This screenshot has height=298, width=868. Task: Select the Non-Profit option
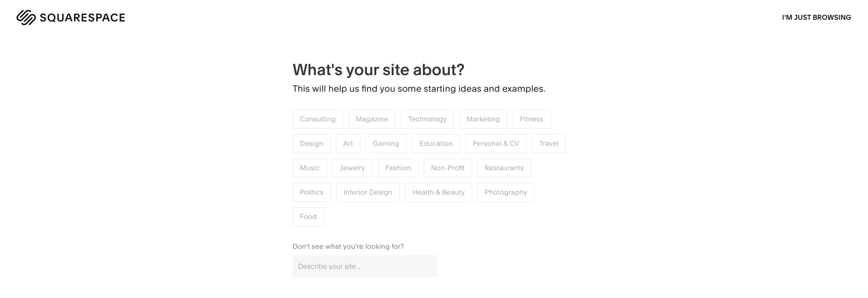tap(448, 168)
